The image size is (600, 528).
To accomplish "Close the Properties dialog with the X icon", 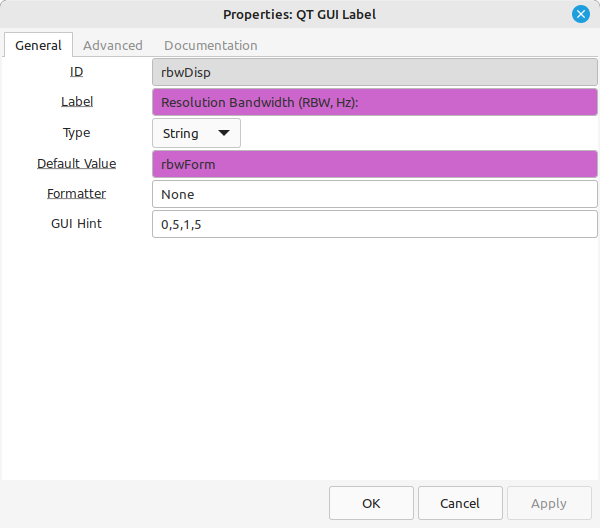I will [x=580, y=15].
